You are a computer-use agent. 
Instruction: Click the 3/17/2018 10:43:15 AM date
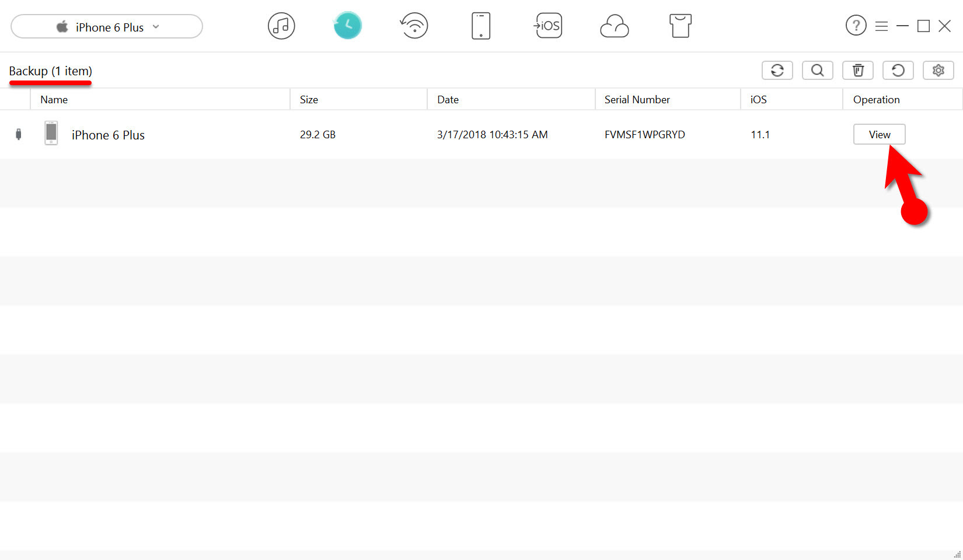pos(493,135)
